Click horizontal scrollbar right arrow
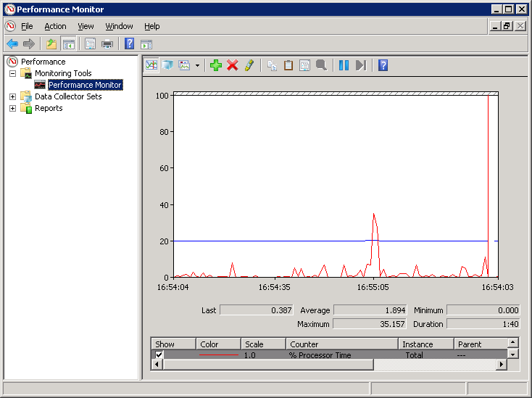The height and width of the screenshot is (398, 532). [502, 365]
